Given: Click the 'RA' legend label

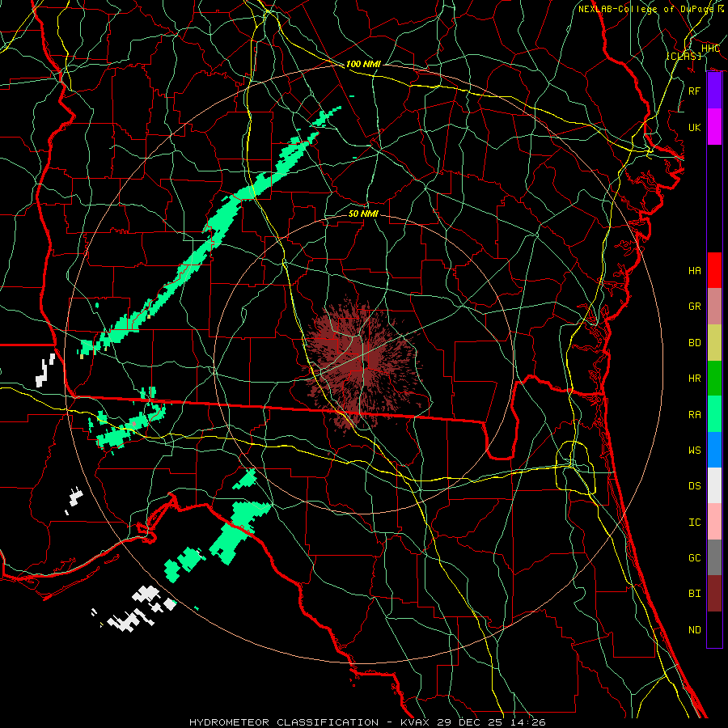Looking at the screenshot, I should (x=694, y=415).
